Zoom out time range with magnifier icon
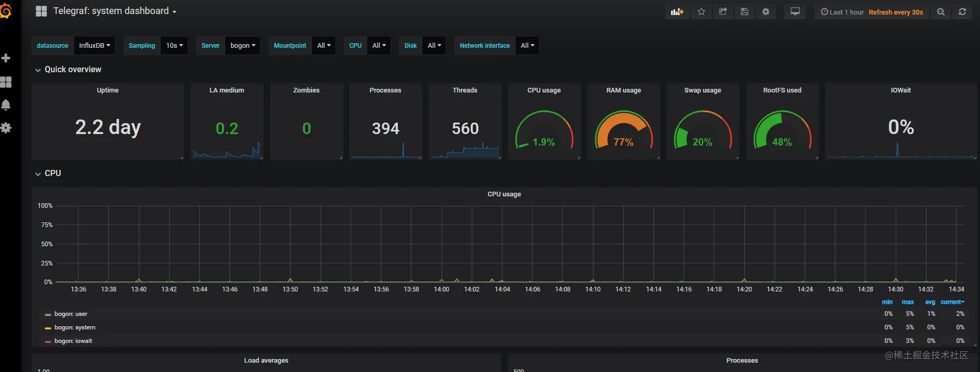Image resolution: width=980 pixels, height=372 pixels. click(940, 11)
